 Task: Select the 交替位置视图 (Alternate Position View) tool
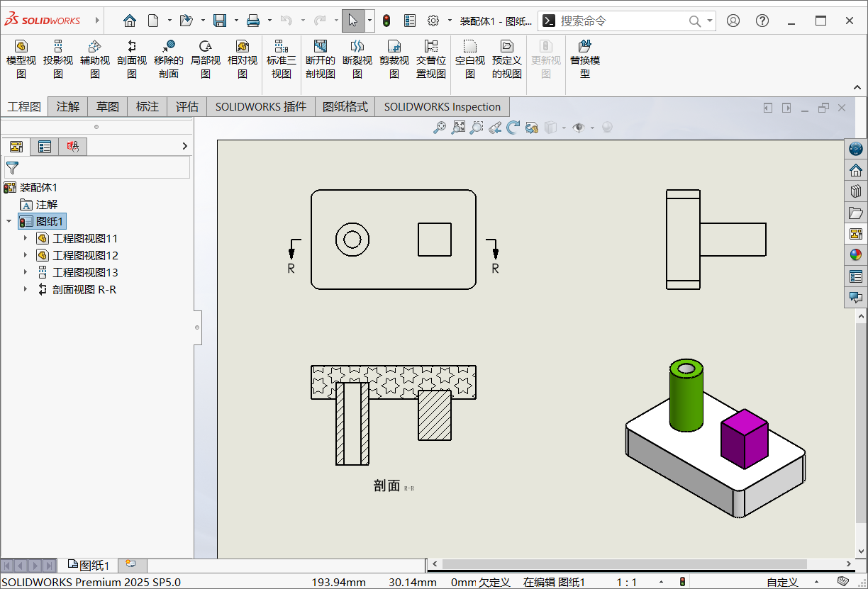tap(431, 60)
